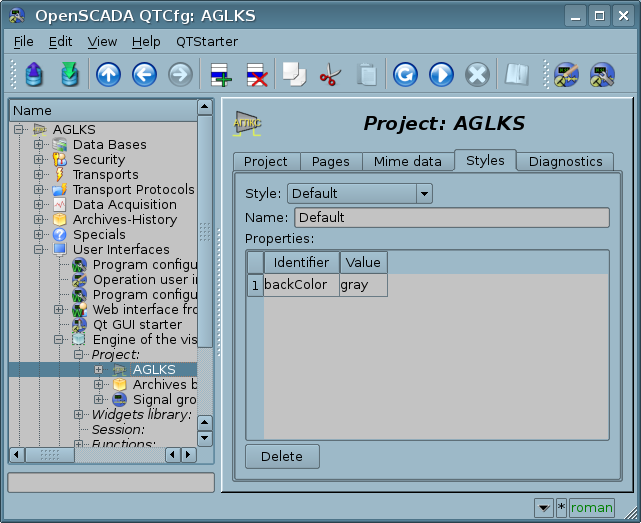Open the Manual book icon
The image size is (641, 523).
pyautogui.click(x=517, y=75)
